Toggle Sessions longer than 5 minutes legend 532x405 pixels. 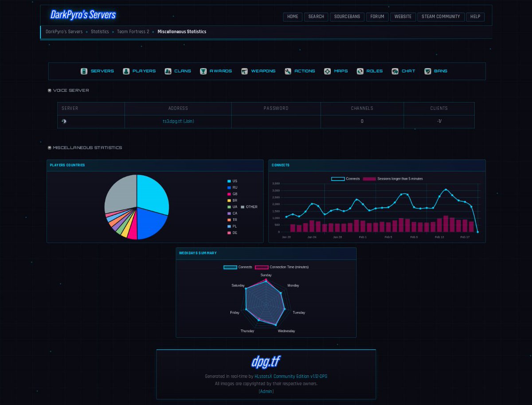tap(393, 179)
